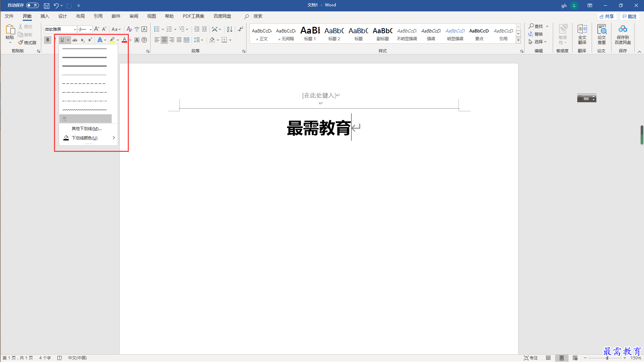Expand the 下划线颜色 underline color submenu
The image size is (644, 362).
(x=89, y=138)
